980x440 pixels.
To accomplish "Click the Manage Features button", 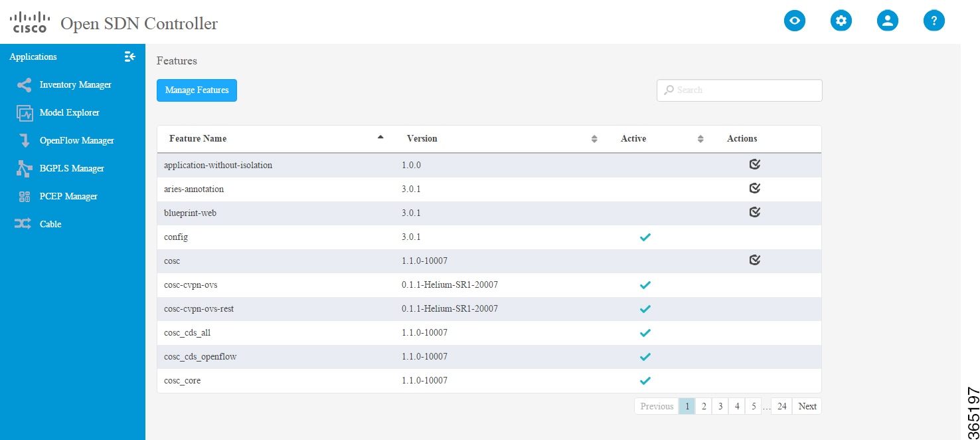I will click(x=197, y=90).
